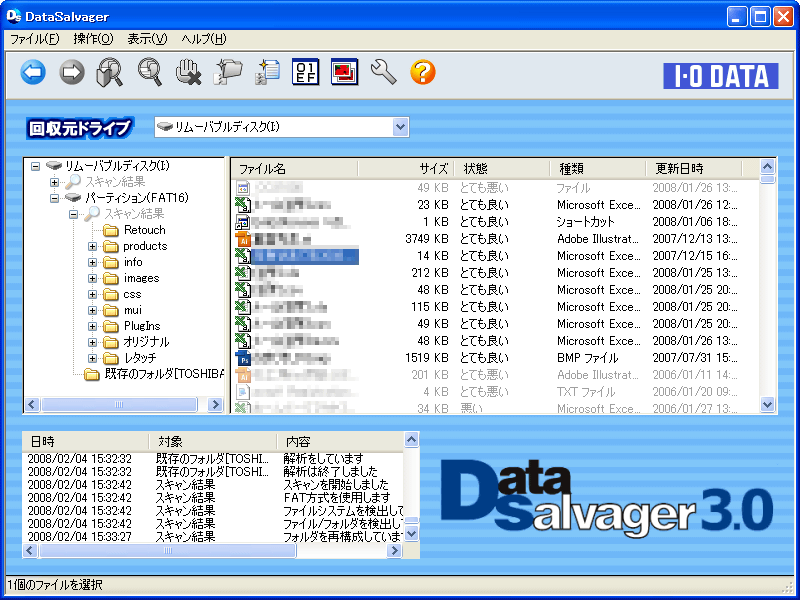Viewport: 800px width, 600px height.
Task: Select 既存のフォルダ[TOSHIBA tree item
Action: pyautogui.click(x=164, y=374)
